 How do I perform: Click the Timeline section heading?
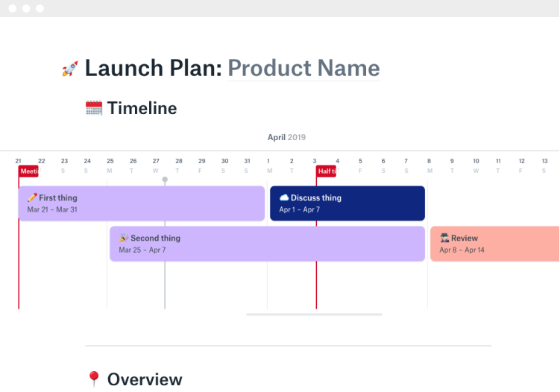(x=142, y=108)
